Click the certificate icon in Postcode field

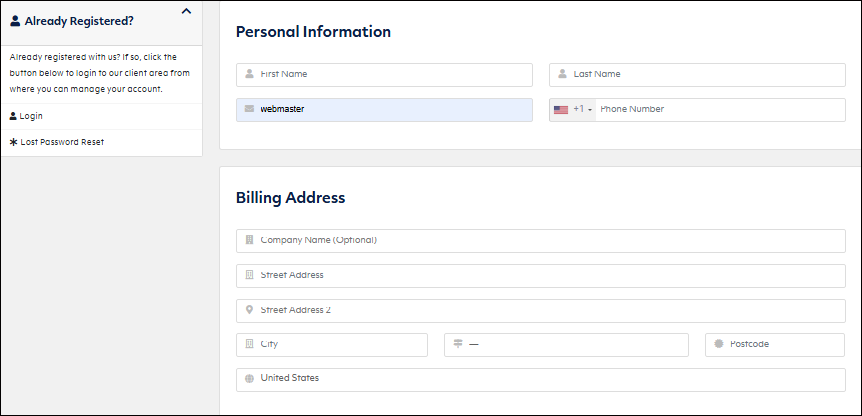coord(719,343)
